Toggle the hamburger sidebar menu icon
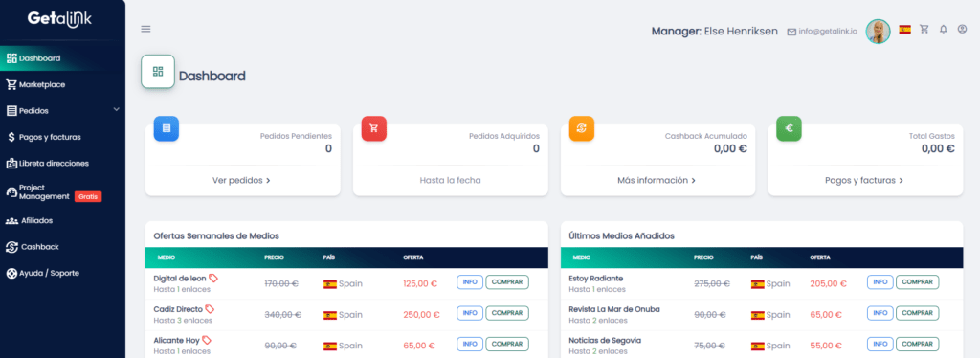980x358 pixels. (x=145, y=29)
